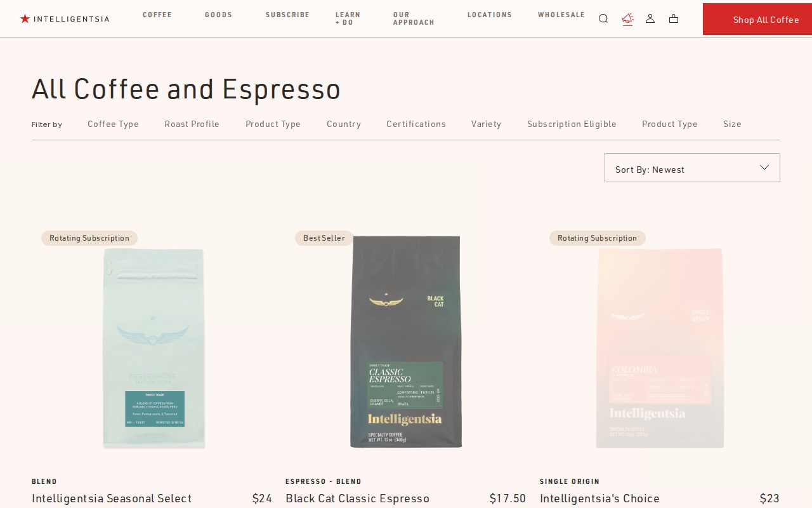Click the Rotating Subscription badge on Seasonal Select
Screen dimensions: 812x508
(x=89, y=238)
